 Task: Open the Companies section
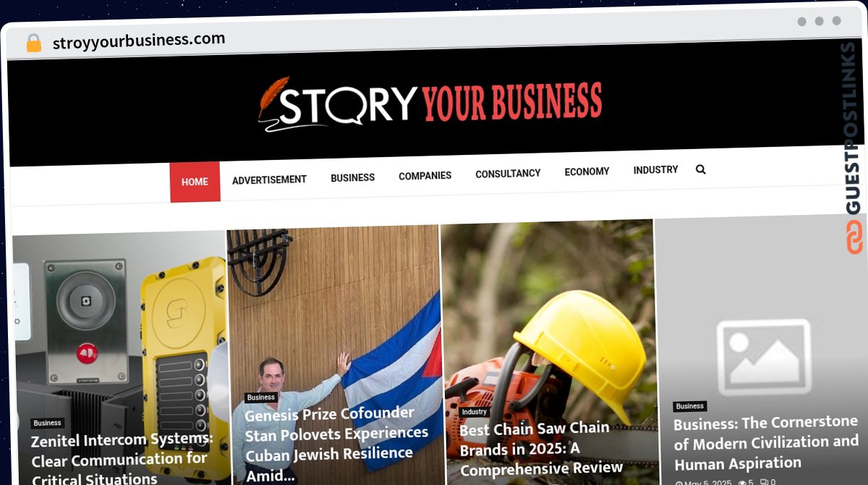click(x=425, y=175)
